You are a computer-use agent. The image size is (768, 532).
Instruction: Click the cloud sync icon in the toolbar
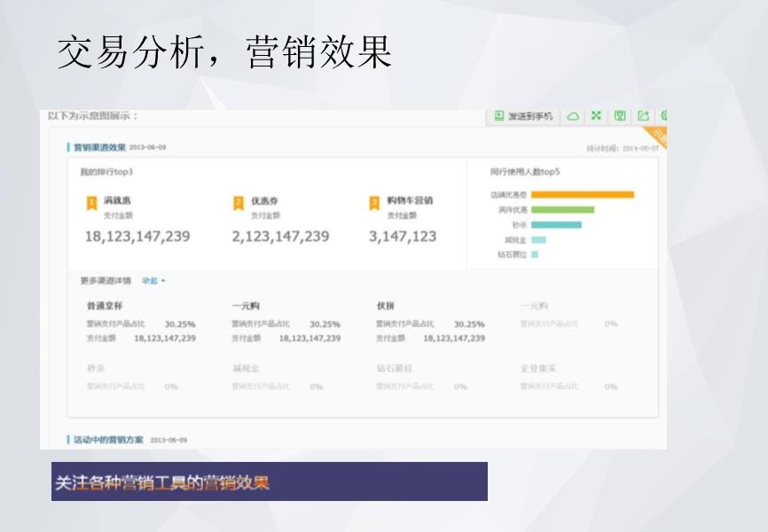(573, 115)
